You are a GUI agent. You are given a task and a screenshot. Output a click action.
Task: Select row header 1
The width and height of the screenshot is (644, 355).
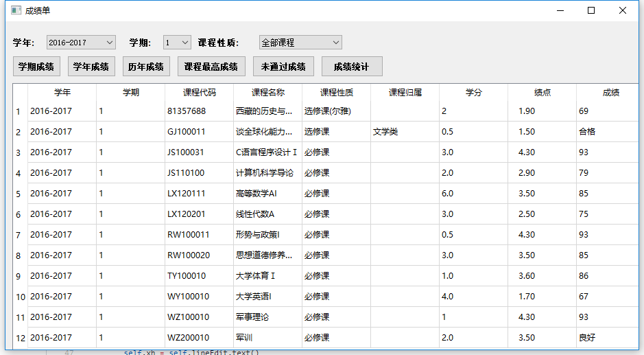point(21,111)
